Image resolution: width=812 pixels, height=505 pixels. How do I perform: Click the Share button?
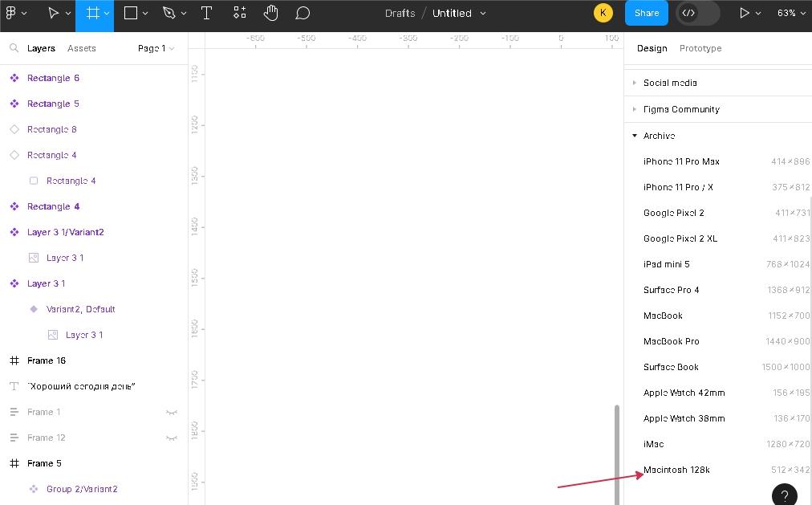(x=646, y=13)
